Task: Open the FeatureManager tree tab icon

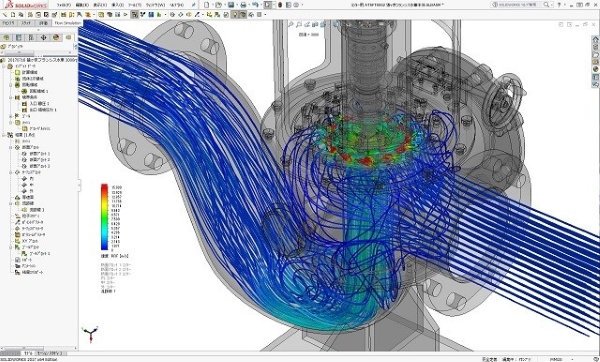Action: click(6, 37)
